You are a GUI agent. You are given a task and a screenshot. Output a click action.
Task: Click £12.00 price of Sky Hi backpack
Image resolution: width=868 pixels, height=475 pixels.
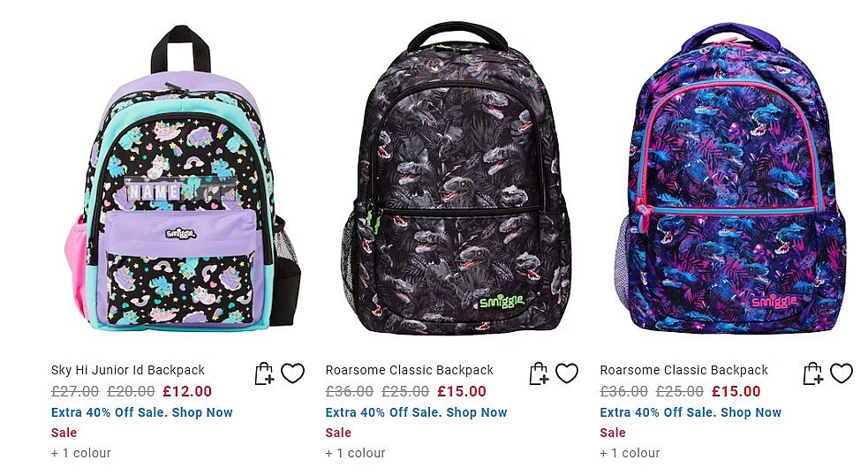pos(187,391)
